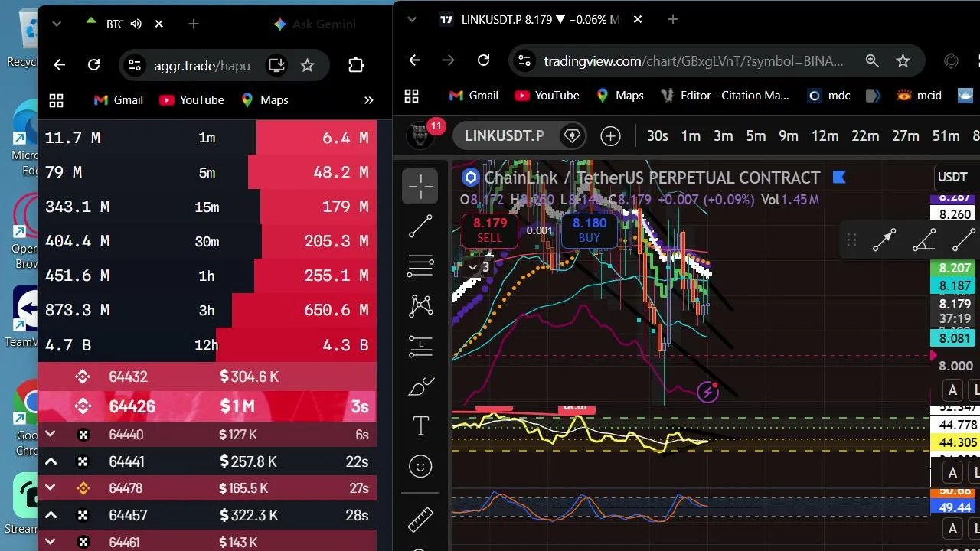Choose the XABCD pattern tool

click(420, 306)
